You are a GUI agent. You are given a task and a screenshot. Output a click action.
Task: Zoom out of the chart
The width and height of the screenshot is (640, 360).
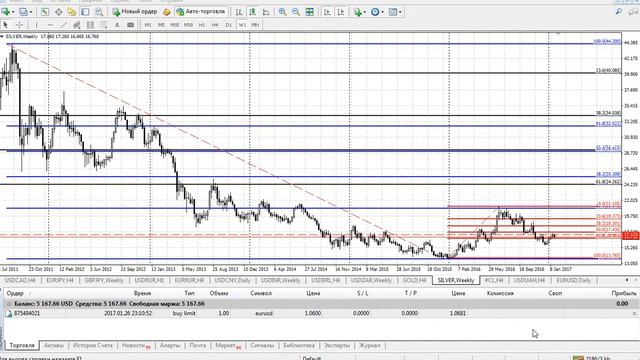(296, 12)
